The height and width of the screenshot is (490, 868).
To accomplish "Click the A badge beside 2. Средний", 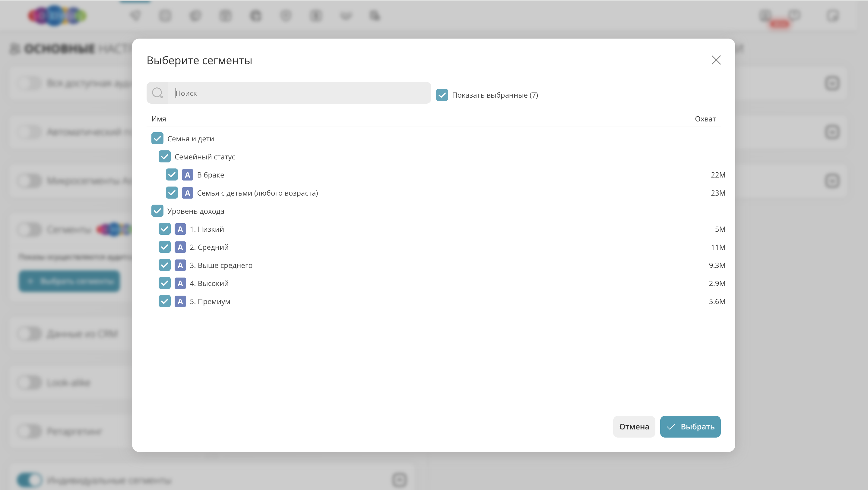I will [180, 247].
